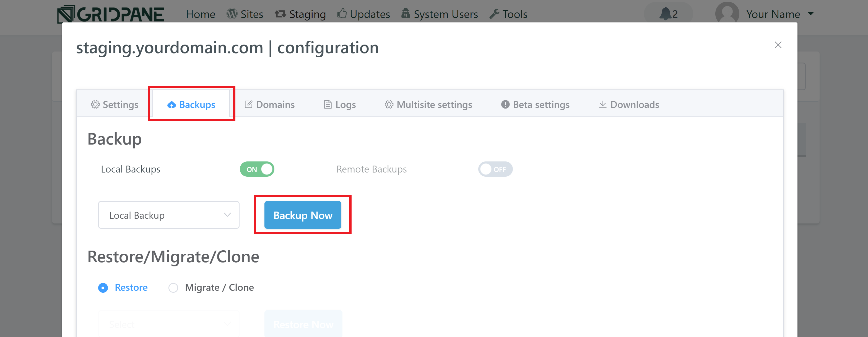Switch to the Downloads tab
Screen dimensions: 868x337
pos(629,105)
